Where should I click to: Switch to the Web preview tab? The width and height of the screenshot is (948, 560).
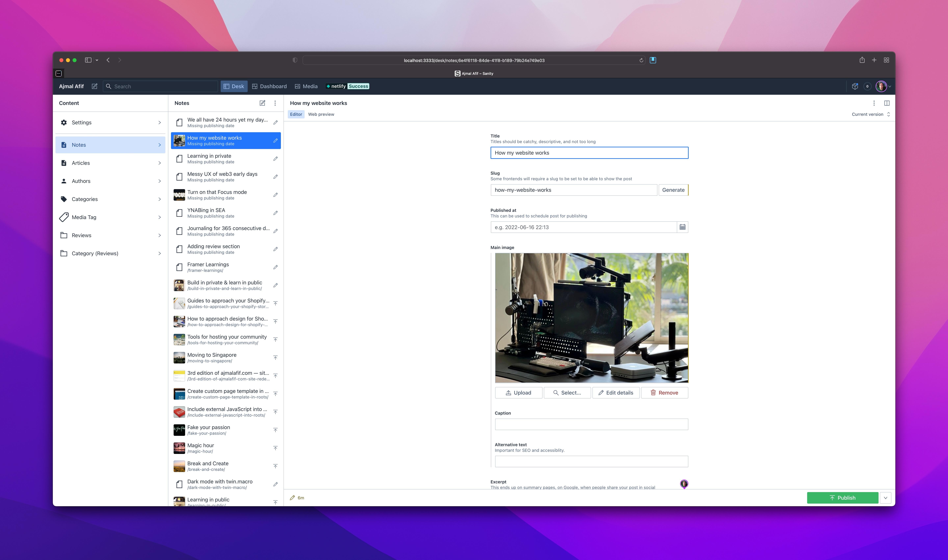321,114
